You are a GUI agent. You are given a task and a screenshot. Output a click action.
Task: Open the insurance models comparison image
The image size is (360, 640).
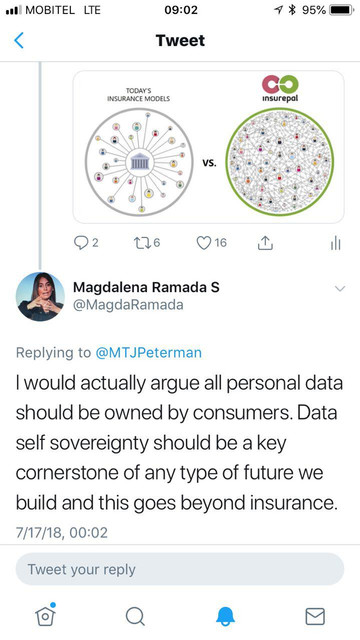[x=208, y=147]
